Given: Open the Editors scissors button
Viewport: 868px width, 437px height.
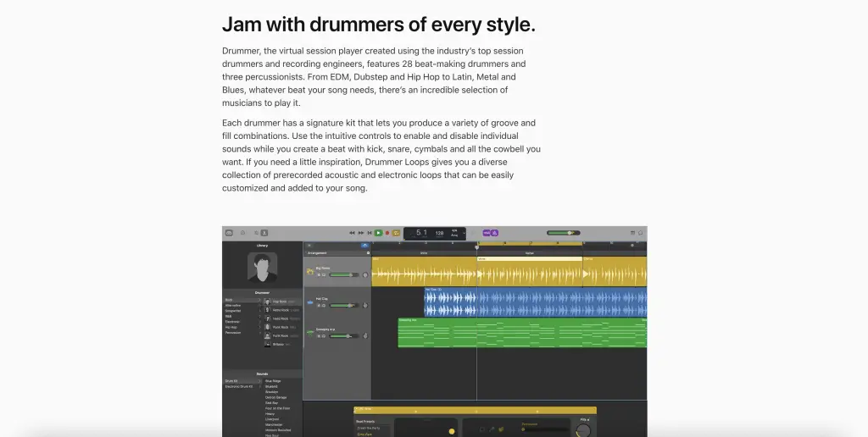Looking at the screenshot, I should pyautogui.click(x=264, y=233).
